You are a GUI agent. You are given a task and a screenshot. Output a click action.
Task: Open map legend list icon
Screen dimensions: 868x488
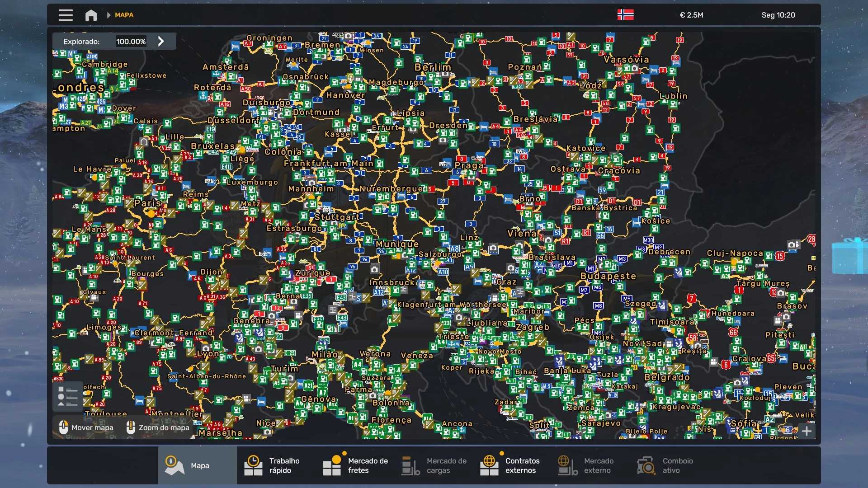[68, 396]
